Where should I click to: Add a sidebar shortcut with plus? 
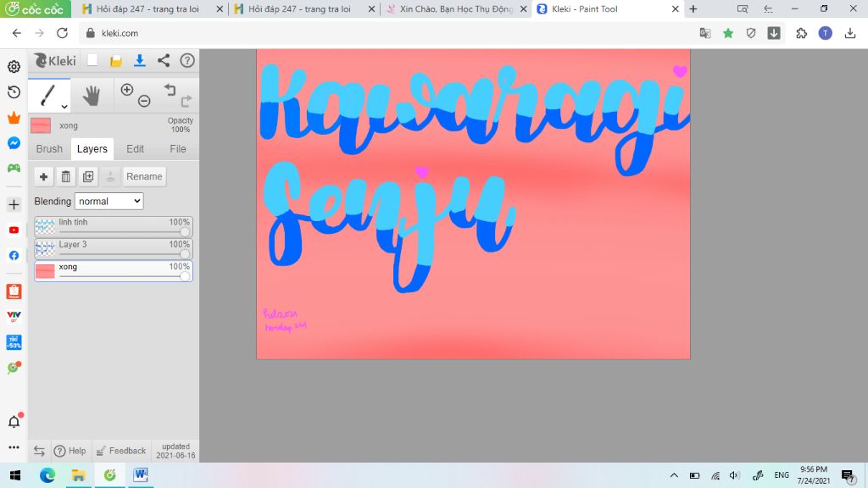tap(14, 205)
